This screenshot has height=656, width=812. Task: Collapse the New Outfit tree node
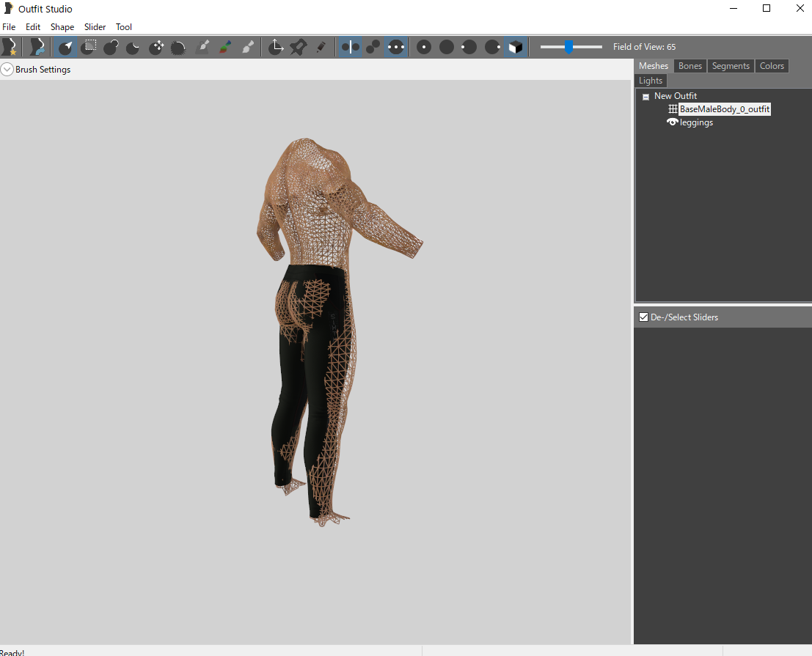(x=645, y=97)
